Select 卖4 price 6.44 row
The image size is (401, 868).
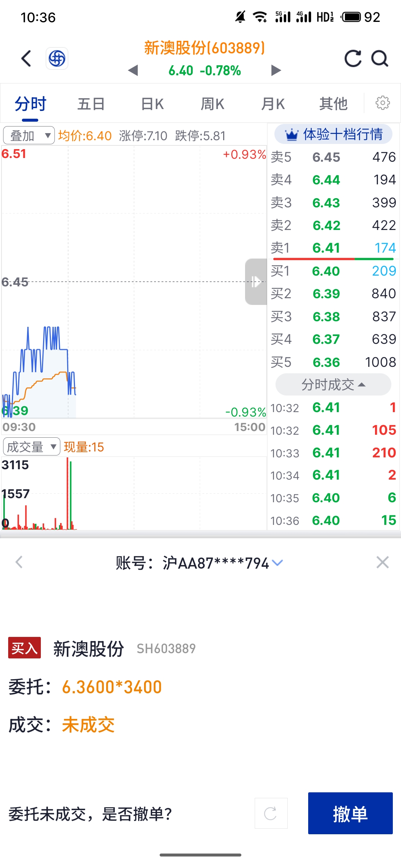click(333, 180)
